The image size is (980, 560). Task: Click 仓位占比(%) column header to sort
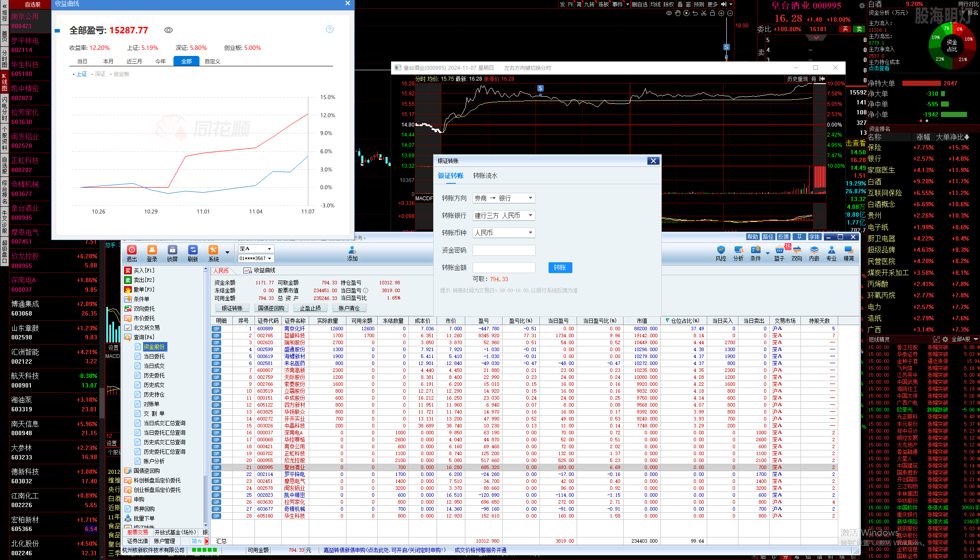click(684, 321)
